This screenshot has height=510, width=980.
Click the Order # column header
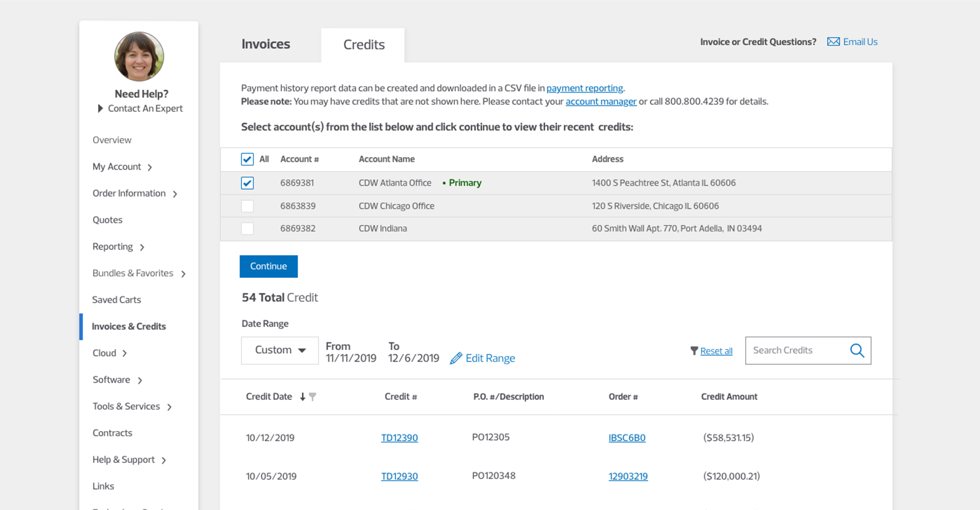tap(623, 397)
